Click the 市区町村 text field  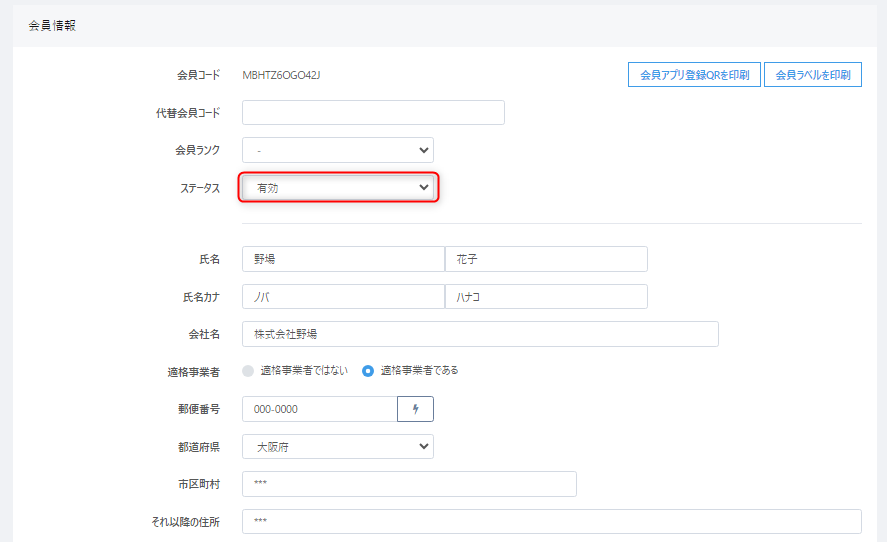click(x=409, y=484)
